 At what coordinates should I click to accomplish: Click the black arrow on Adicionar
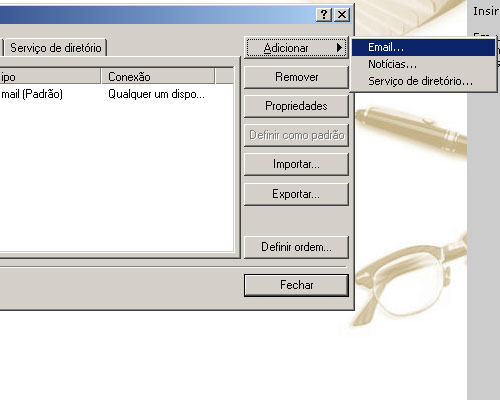(339, 48)
